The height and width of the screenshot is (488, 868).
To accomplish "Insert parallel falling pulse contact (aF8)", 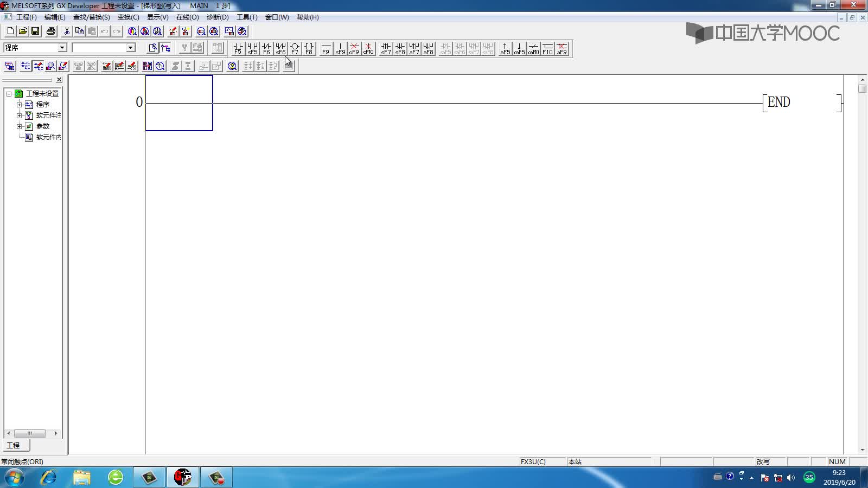I will click(428, 49).
